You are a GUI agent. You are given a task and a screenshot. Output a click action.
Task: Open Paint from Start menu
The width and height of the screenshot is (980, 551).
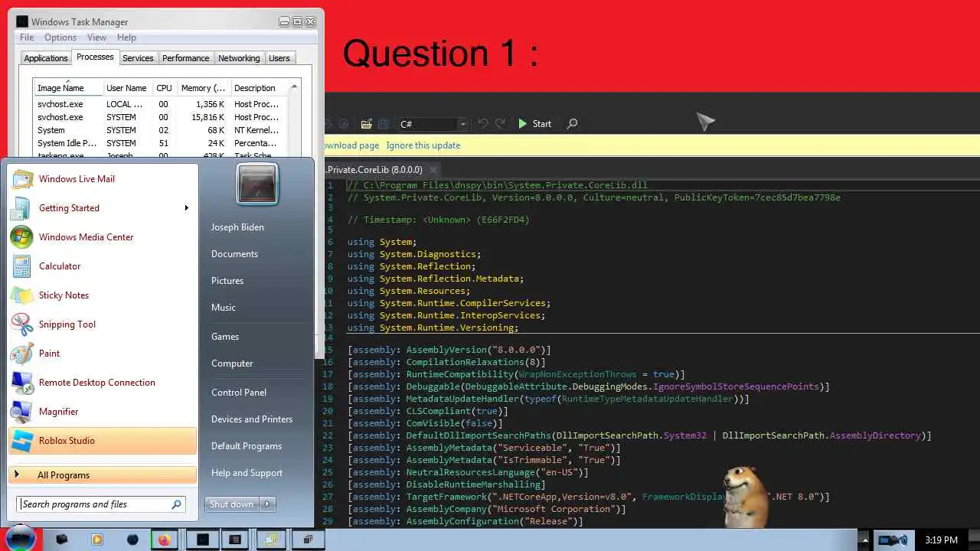click(x=103, y=354)
